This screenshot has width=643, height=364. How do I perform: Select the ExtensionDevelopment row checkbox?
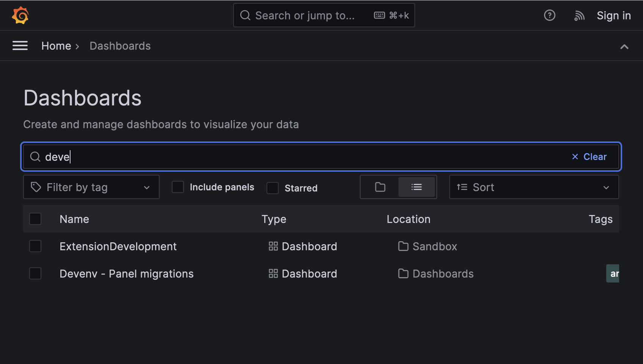click(x=35, y=246)
